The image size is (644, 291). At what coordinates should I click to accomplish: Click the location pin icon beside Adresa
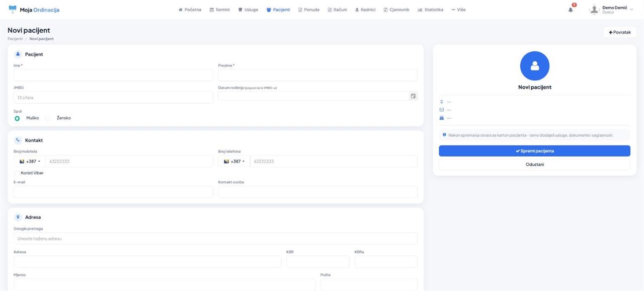coord(18,217)
